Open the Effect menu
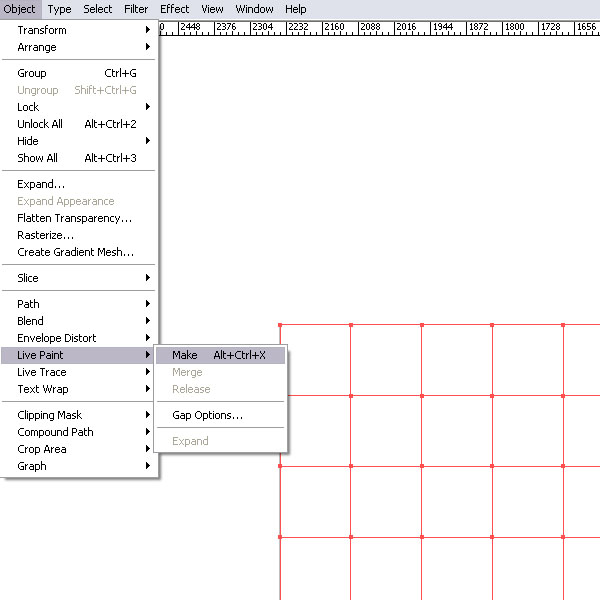 pos(174,9)
